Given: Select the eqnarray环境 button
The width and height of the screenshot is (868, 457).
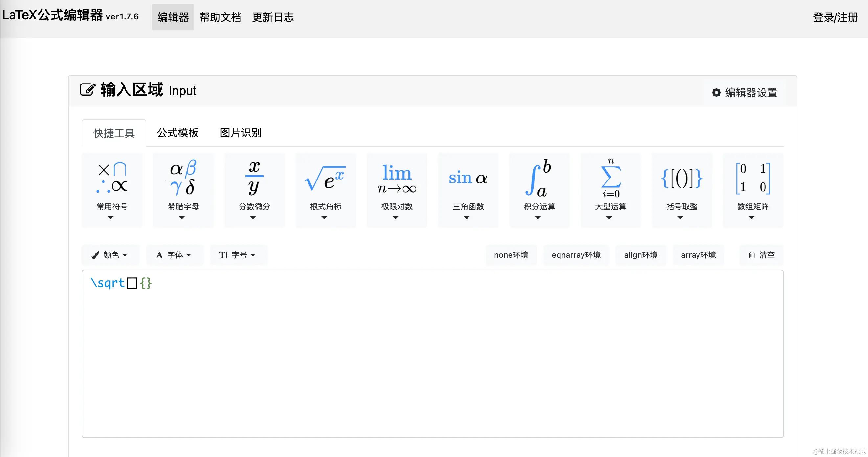Looking at the screenshot, I should [x=576, y=255].
